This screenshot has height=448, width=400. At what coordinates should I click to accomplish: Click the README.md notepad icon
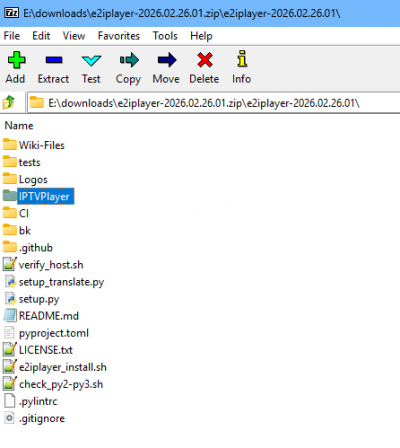10,315
